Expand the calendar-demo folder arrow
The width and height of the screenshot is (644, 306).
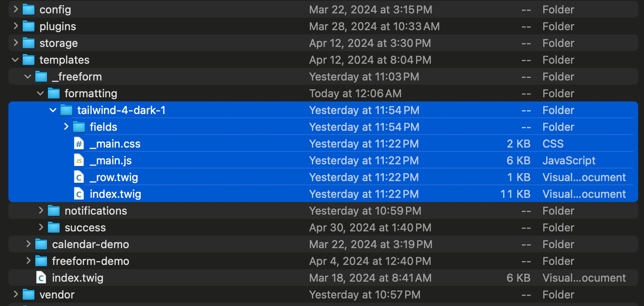click(x=28, y=244)
